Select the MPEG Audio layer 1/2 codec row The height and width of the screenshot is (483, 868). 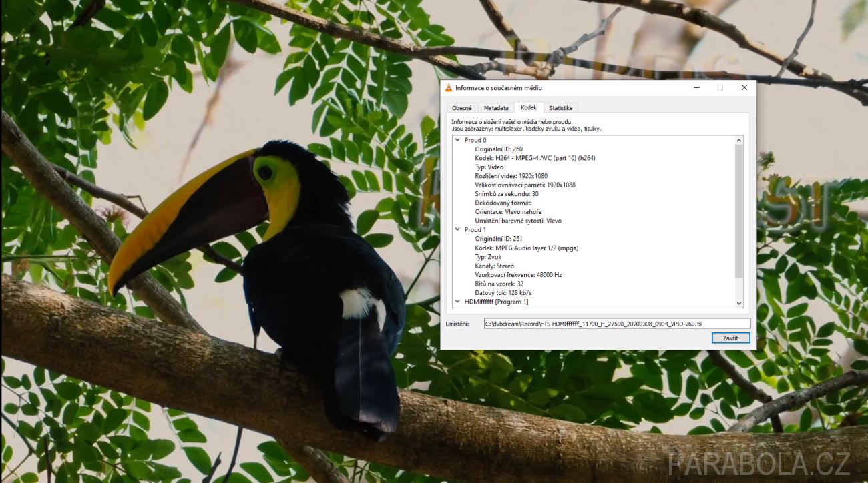click(x=526, y=248)
